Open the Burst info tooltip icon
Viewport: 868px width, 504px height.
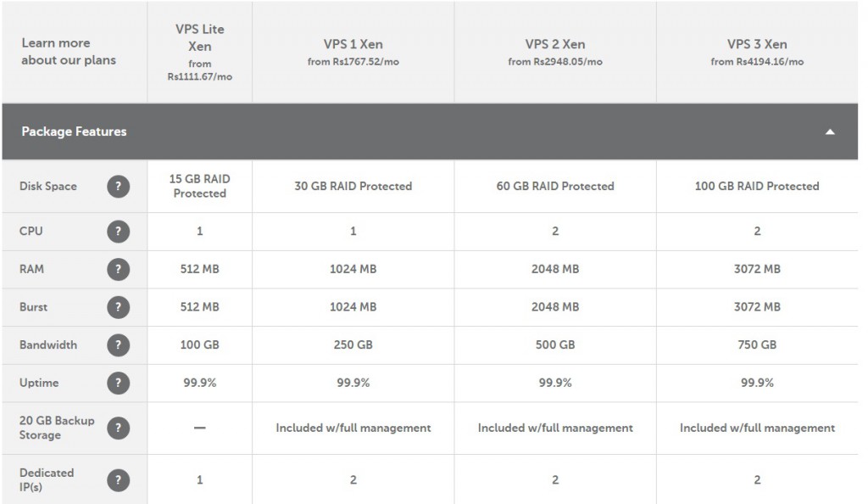tap(118, 307)
